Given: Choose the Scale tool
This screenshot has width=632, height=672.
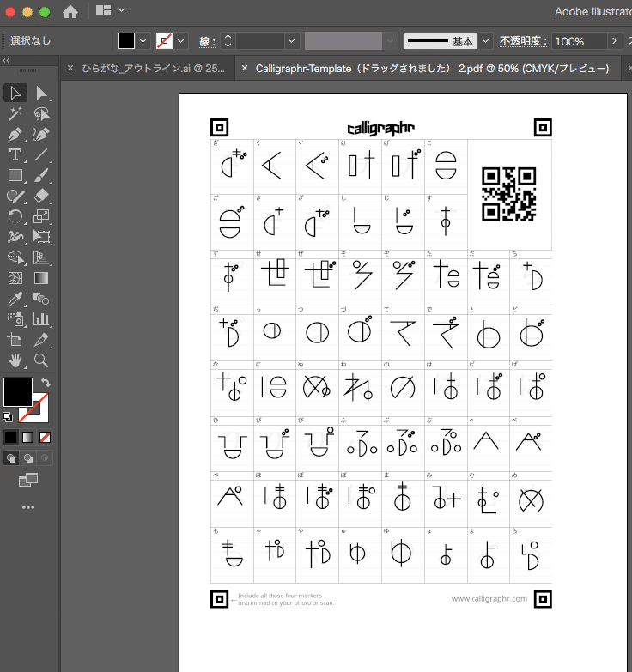Looking at the screenshot, I should click(41, 216).
